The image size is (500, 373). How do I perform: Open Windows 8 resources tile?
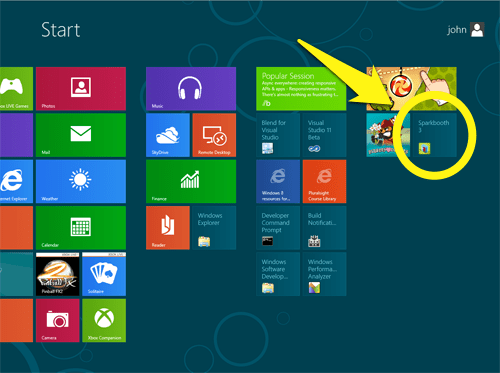click(x=278, y=181)
